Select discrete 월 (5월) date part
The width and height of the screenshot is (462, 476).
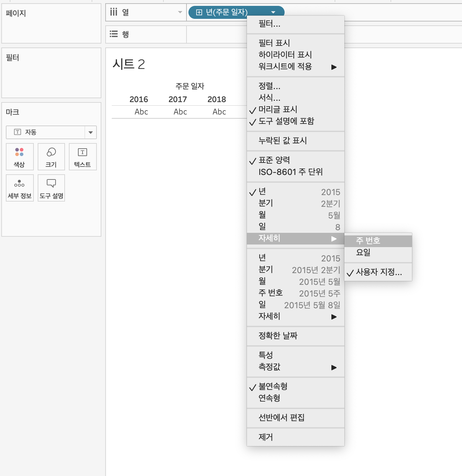point(296,215)
